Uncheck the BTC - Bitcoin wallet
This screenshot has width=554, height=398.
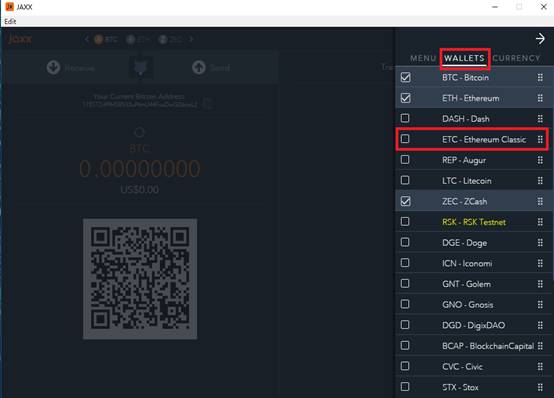405,77
